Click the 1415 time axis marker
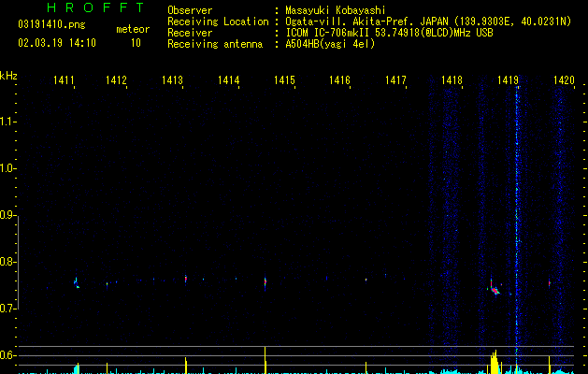Image resolution: width=588 pixels, height=374 pixels. [x=284, y=80]
